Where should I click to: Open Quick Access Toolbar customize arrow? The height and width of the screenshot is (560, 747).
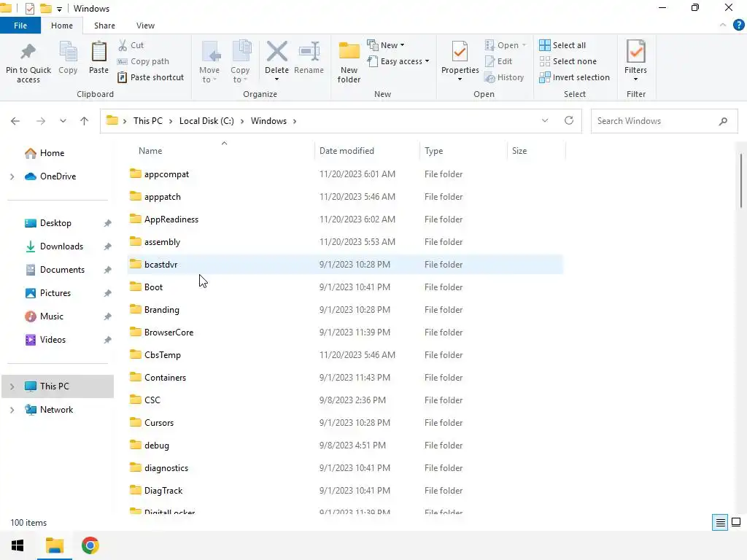pyautogui.click(x=59, y=9)
